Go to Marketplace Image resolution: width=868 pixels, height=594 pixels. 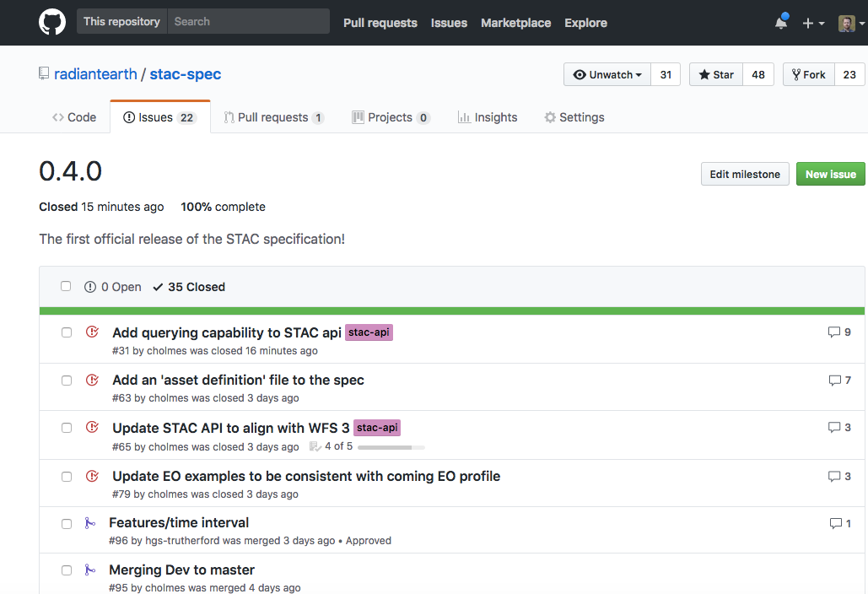click(516, 23)
